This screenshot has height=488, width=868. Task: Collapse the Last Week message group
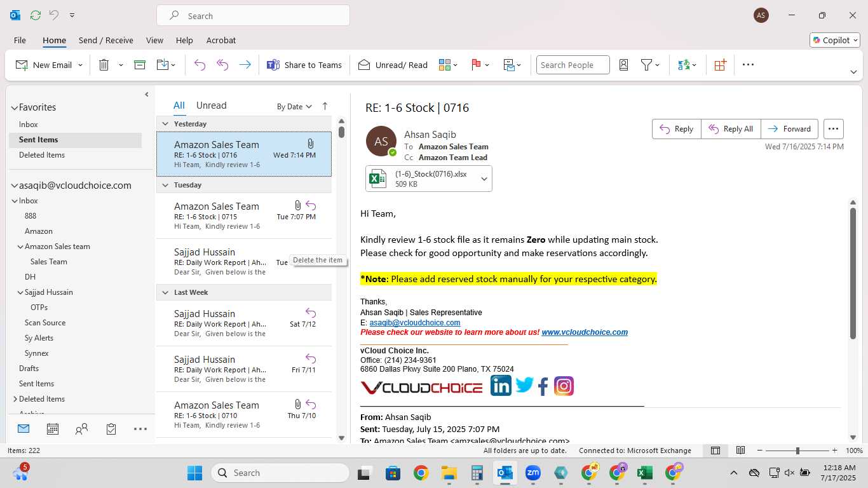pos(165,292)
